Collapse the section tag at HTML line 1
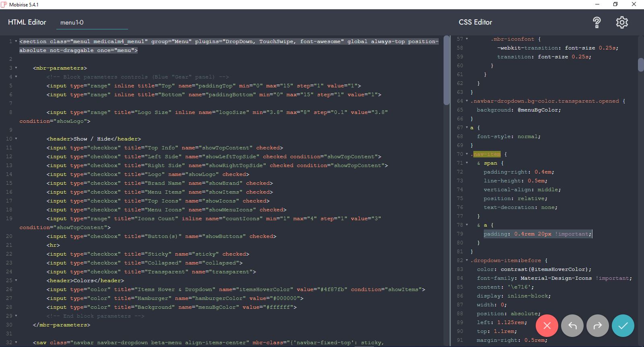 (16, 41)
